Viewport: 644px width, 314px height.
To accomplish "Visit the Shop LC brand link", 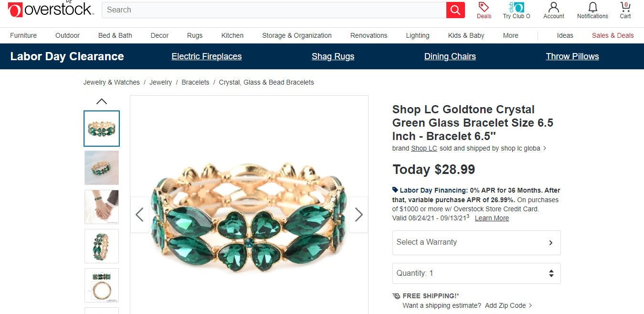I will 424,148.
